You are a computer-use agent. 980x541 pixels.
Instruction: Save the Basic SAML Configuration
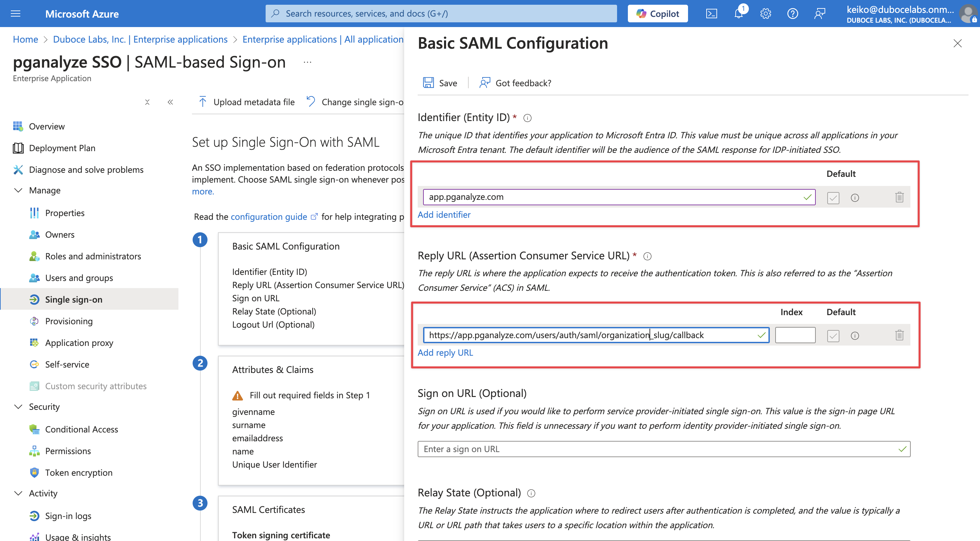click(440, 83)
